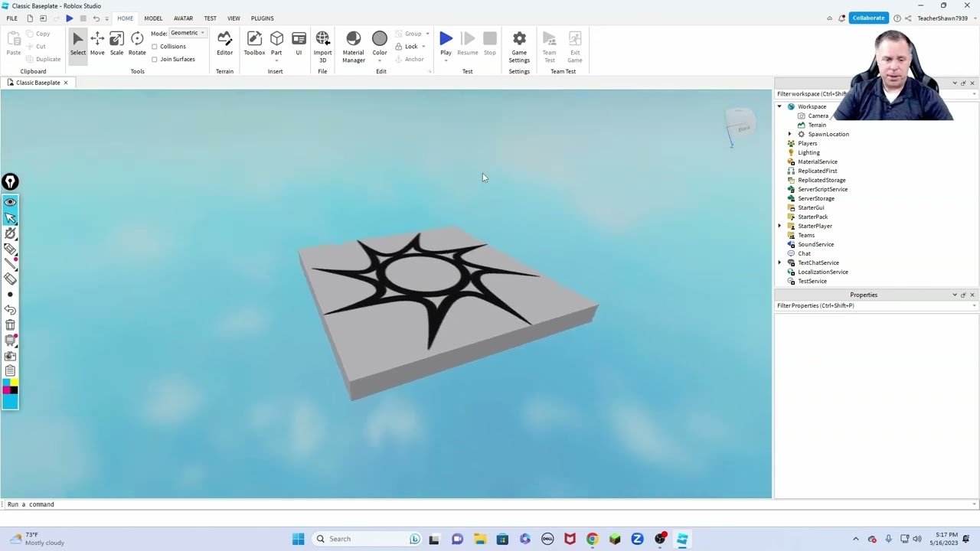Open Google Chrome from the taskbar
Screen dimensions: 980x551
pos(592,539)
